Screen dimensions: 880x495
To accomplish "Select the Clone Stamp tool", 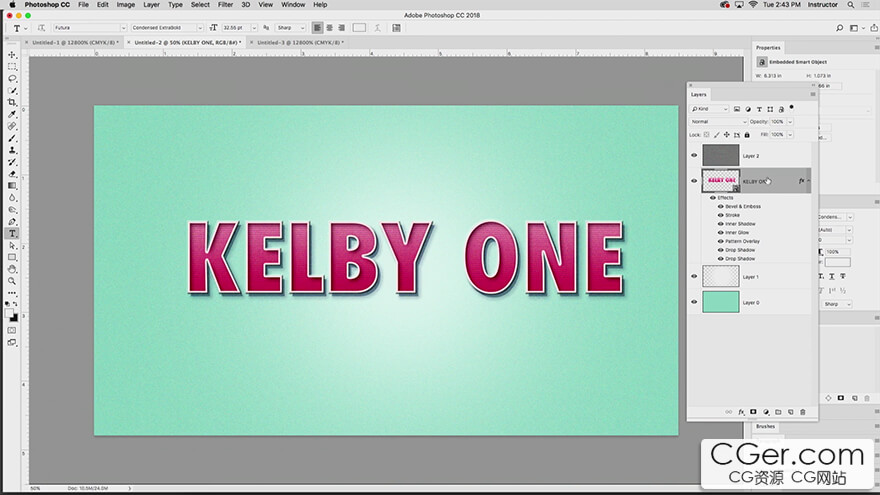I will point(12,150).
